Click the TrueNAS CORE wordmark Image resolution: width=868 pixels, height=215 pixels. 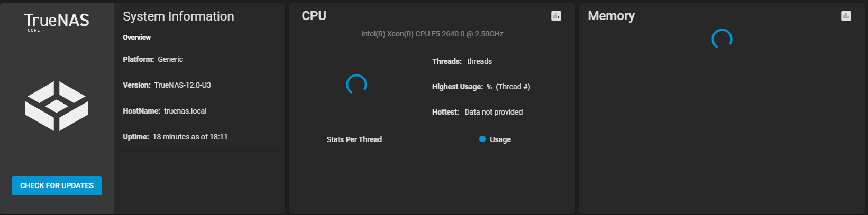(57, 22)
